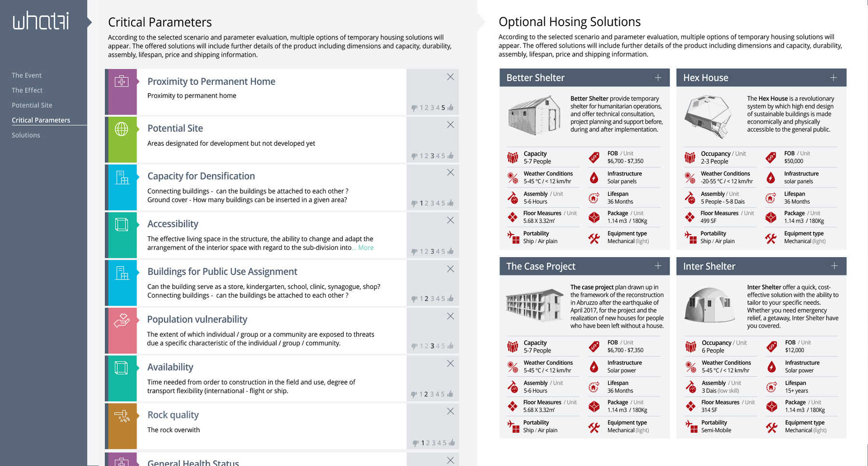Expand the Hex House card
The image size is (868, 466).
point(833,78)
